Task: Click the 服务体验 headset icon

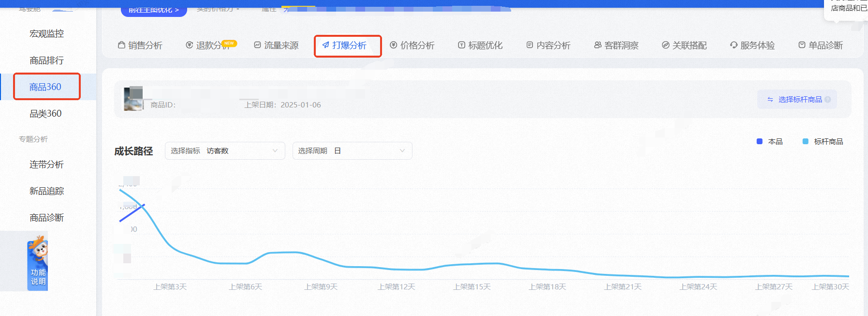Action: coord(734,45)
